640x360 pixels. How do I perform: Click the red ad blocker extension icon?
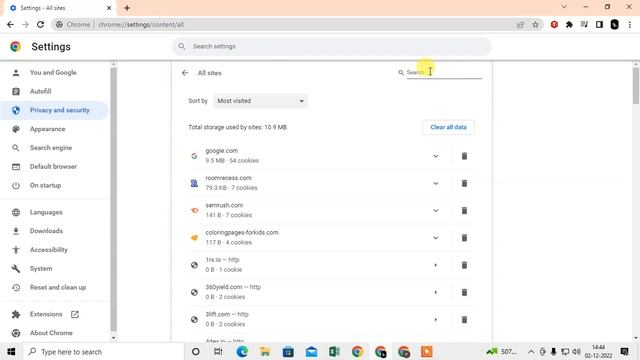554,24
